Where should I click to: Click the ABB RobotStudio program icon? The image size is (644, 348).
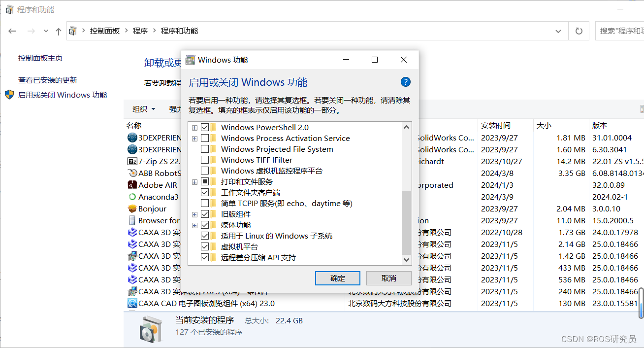pyautogui.click(x=132, y=173)
